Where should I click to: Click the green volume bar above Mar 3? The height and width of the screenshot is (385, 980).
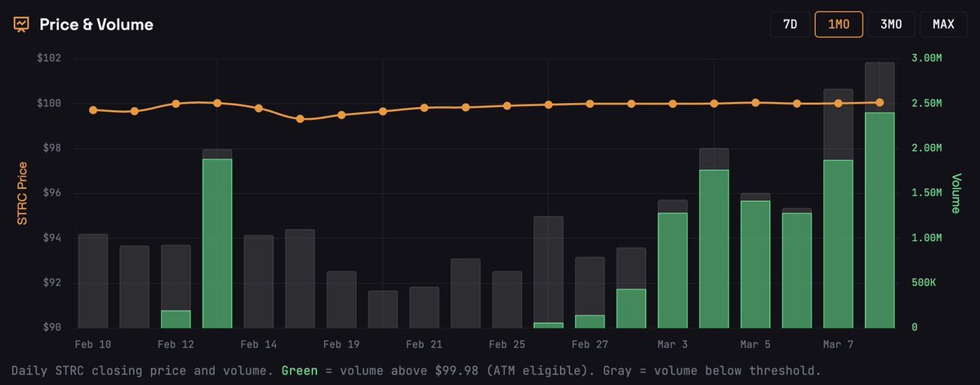[x=672, y=270]
